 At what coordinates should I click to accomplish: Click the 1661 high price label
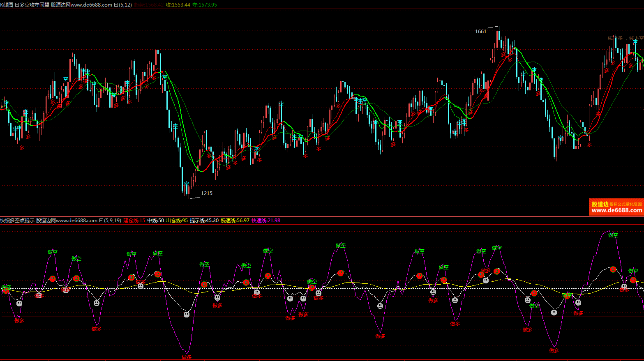tap(480, 32)
